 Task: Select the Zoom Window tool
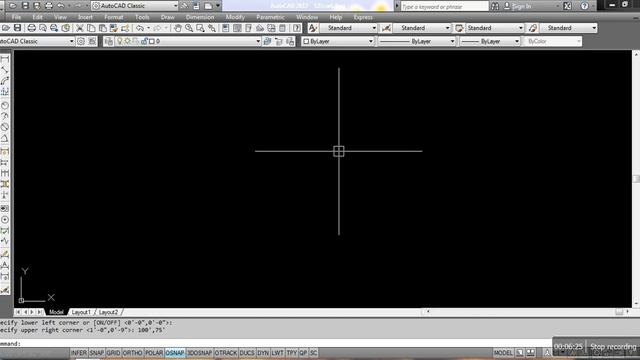[200, 28]
